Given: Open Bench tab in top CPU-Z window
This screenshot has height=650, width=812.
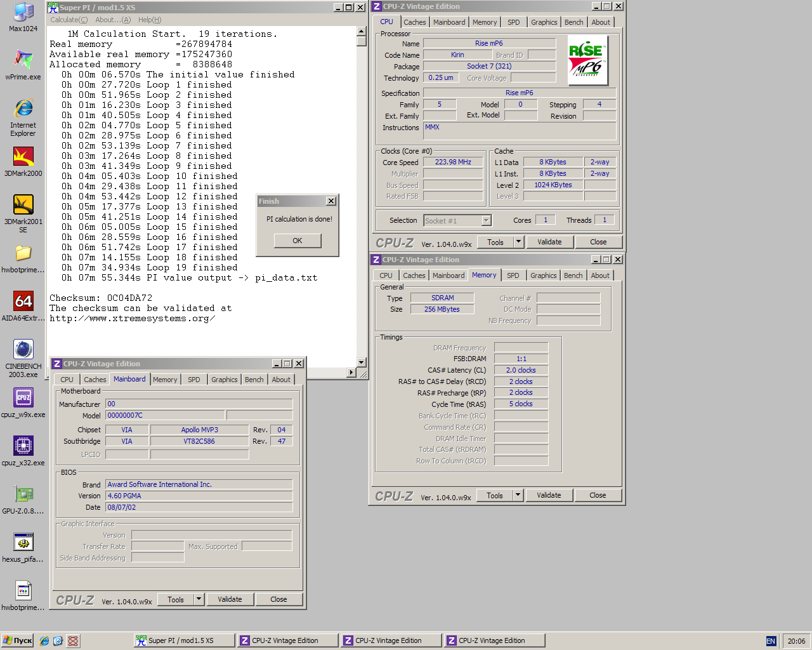Looking at the screenshot, I should 574,22.
